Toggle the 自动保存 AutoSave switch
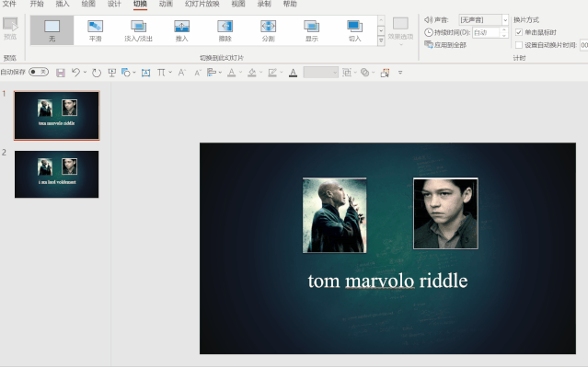Viewport: 588px width, 367px height. click(x=39, y=72)
